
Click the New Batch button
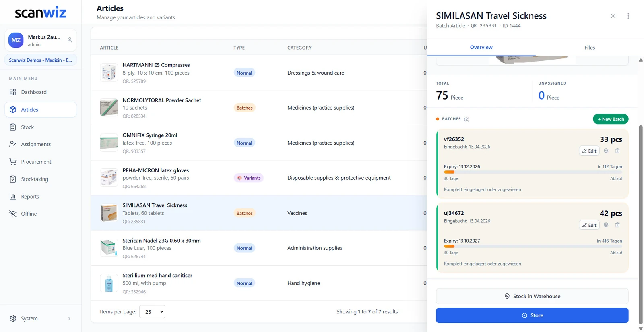point(611,119)
